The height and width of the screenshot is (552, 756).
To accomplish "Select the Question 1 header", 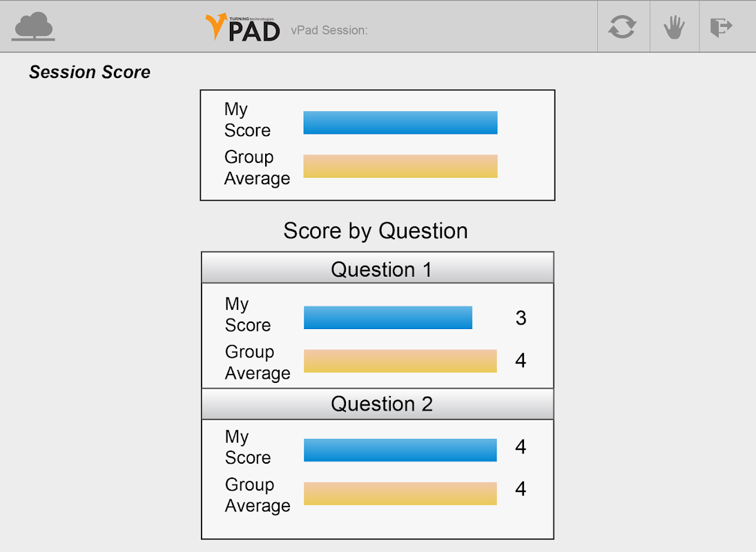I will coord(378,268).
